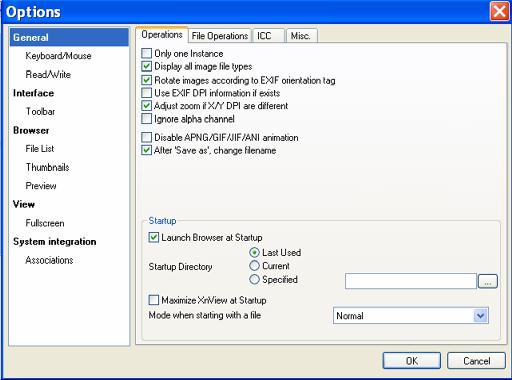The width and height of the screenshot is (512, 380).
Task: Click the browse button with three dots
Action: click(x=488, y=281)
